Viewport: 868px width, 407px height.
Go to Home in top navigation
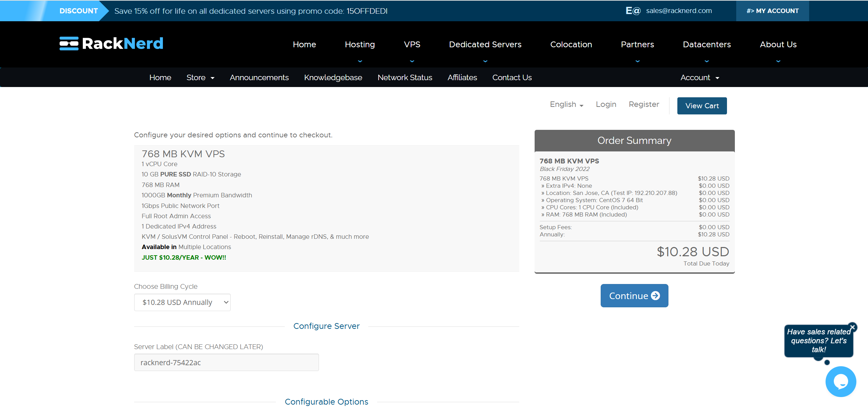[x=304, y=45]
